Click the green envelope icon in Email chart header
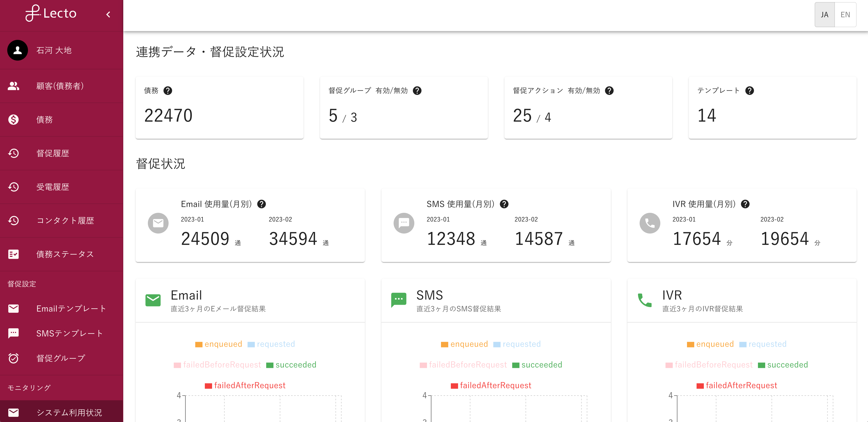This screenshot has width=868, height=422. pos(153,300)
